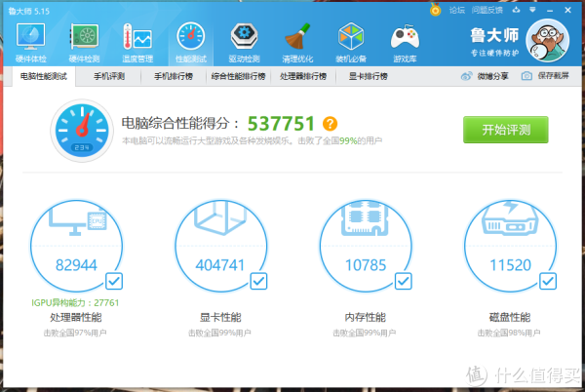Click the 磁盘性能 label
This screenshot has width=585, height=392.
point(510,318)
